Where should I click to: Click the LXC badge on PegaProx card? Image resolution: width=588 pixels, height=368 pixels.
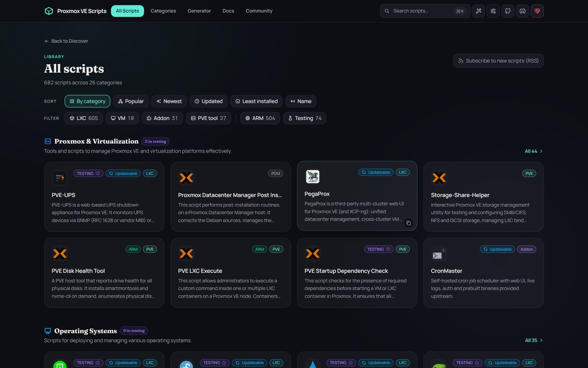pyautogui.click(x=403, y=172)
